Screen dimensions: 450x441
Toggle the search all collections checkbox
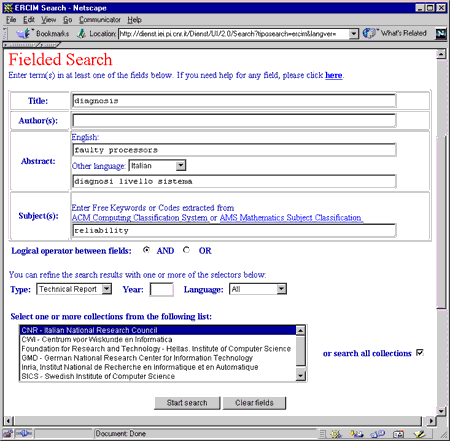(x=420, y=353)
